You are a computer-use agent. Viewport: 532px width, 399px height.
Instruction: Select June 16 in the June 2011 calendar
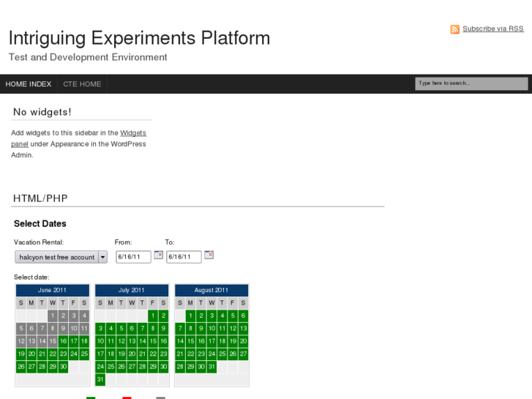[x=63, y=341]
